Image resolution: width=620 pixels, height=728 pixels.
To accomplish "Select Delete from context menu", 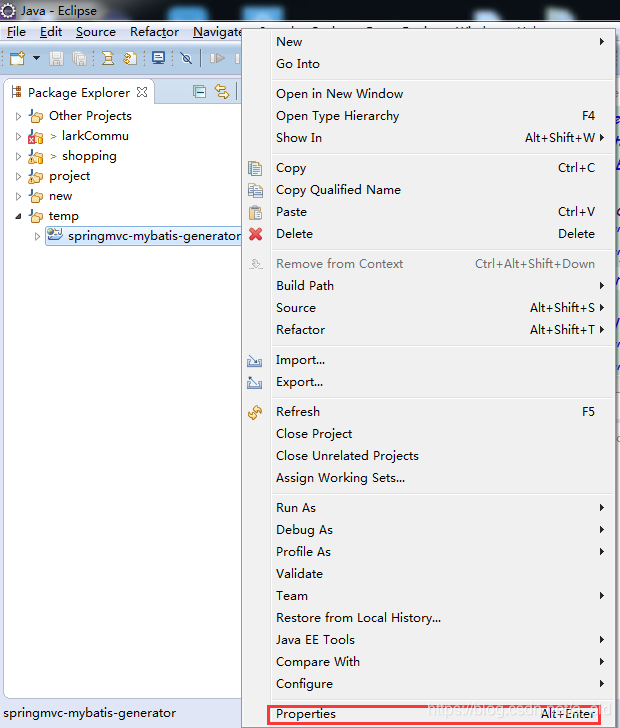I will (442, 234).
